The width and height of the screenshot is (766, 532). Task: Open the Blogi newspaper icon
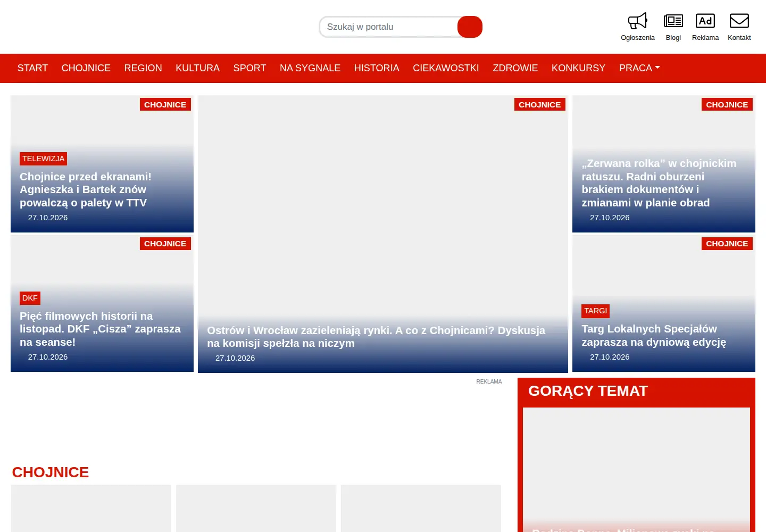[673, 21]
